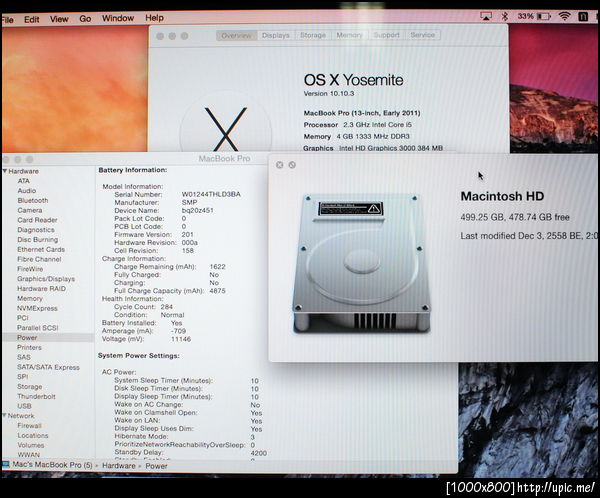Select PCI in the sidebar
The image size is (600, 498).
pyautogui.click(x=23, y=318)
